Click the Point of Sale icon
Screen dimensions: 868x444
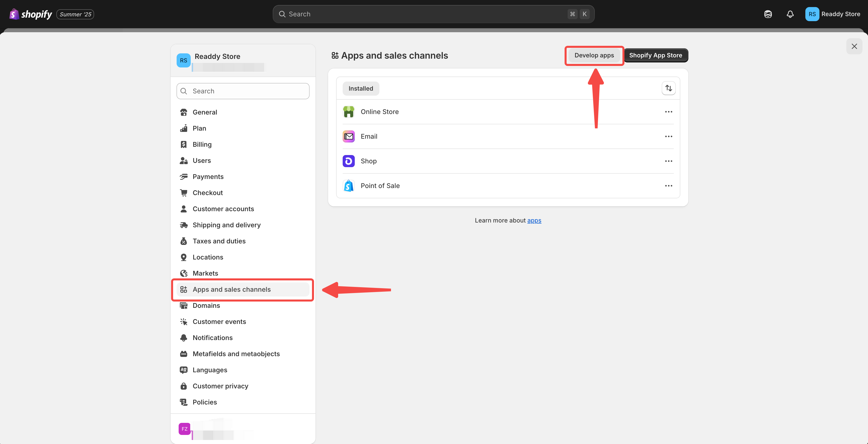(348, 186)
